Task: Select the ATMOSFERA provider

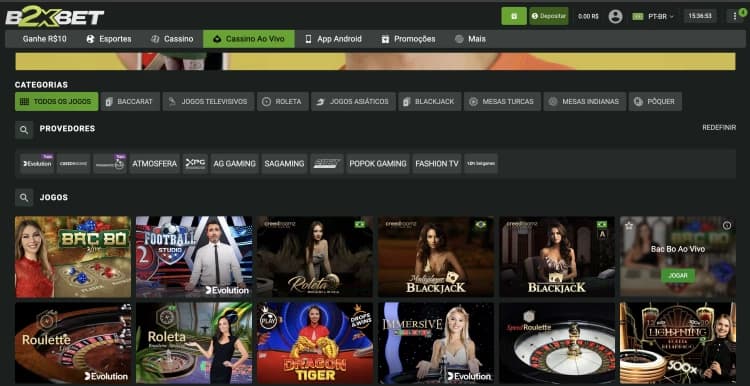Action: coord(154,164)
